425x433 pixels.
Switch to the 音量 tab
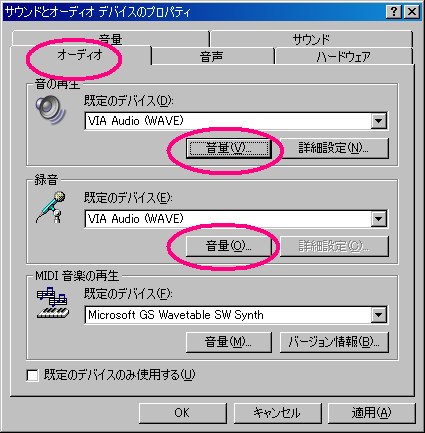pos(111,39)
